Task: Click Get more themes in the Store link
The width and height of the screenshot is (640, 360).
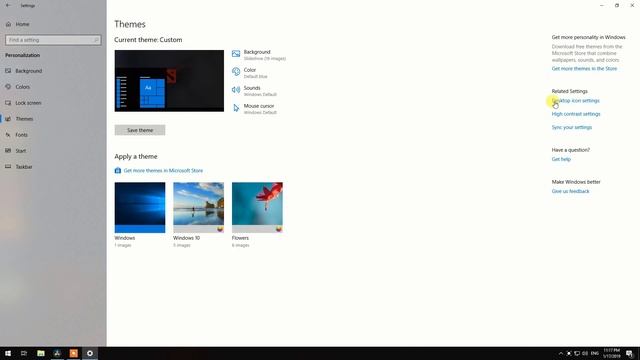Action: 584,69
